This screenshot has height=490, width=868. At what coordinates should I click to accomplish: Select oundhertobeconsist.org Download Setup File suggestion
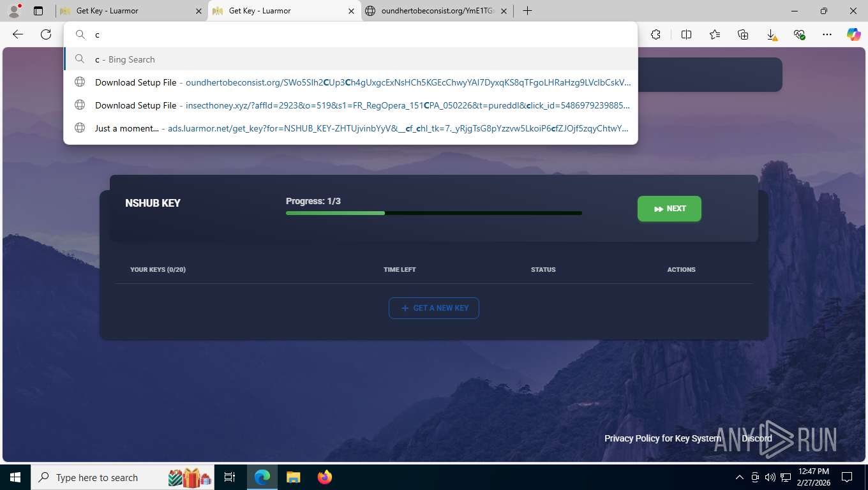[x=350, y=82]
